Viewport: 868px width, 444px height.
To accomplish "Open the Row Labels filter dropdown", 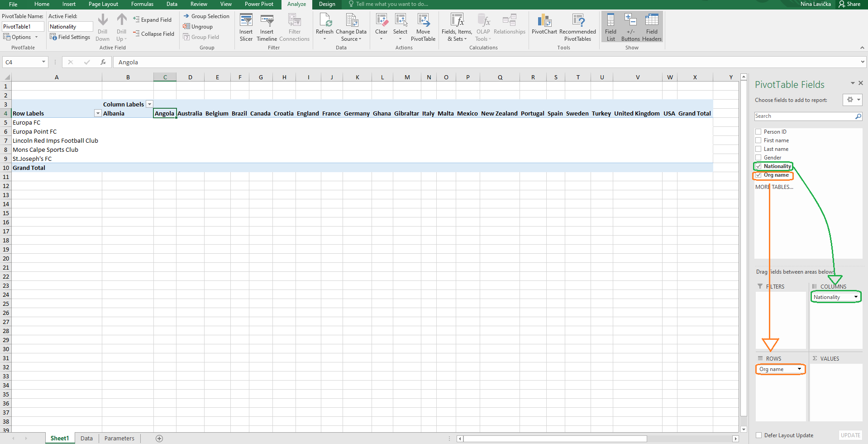I will tap(97, 113).
